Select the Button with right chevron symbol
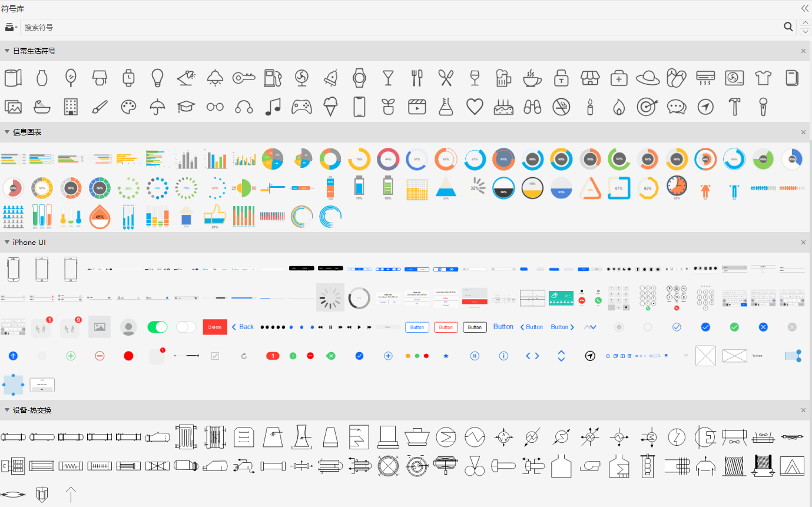812x507 pixels. coord(562,327)
